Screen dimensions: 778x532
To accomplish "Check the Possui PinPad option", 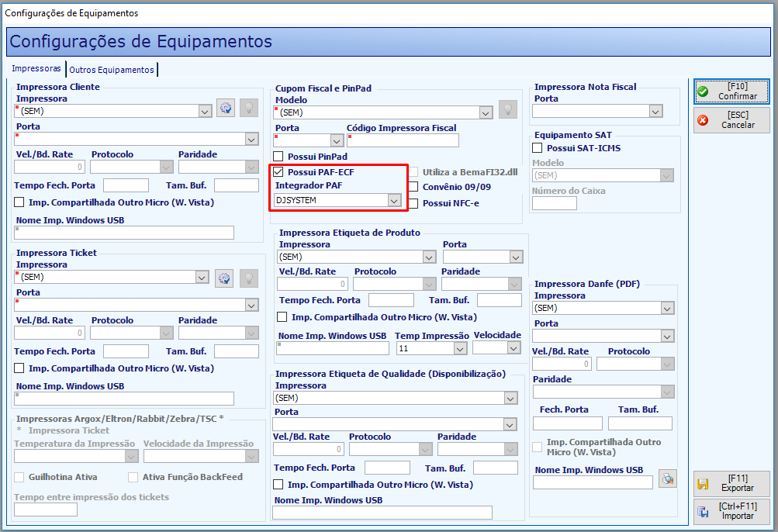I will 278,157.
